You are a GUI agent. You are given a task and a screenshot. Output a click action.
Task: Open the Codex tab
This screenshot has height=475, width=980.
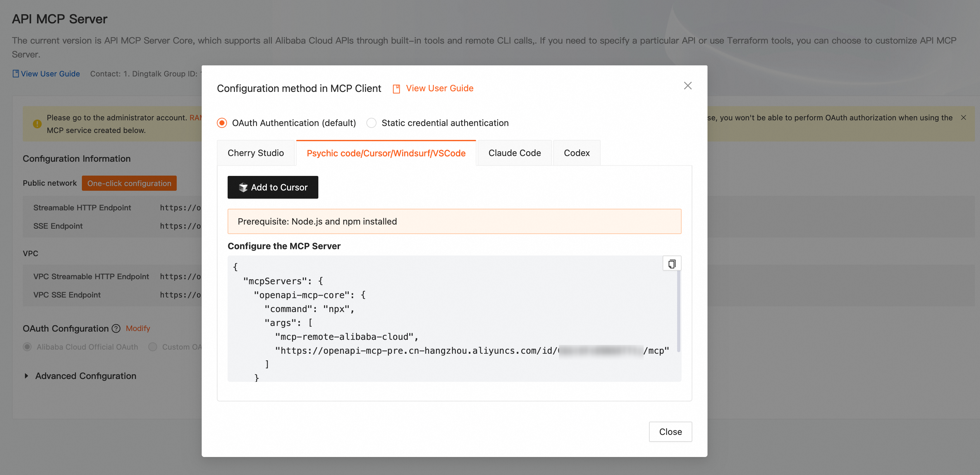(x=576, y=153)
